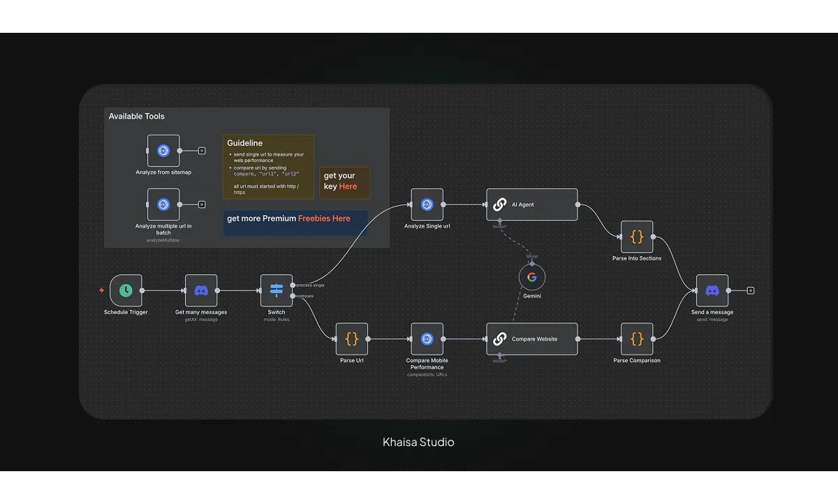Select the Schedule Trigger node
Screen dimensions: 838x504
pyautogui.click(x=126, y=290)
